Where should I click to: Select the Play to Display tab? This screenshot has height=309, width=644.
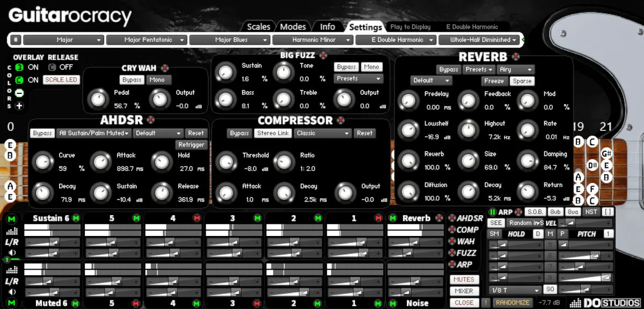411,27
